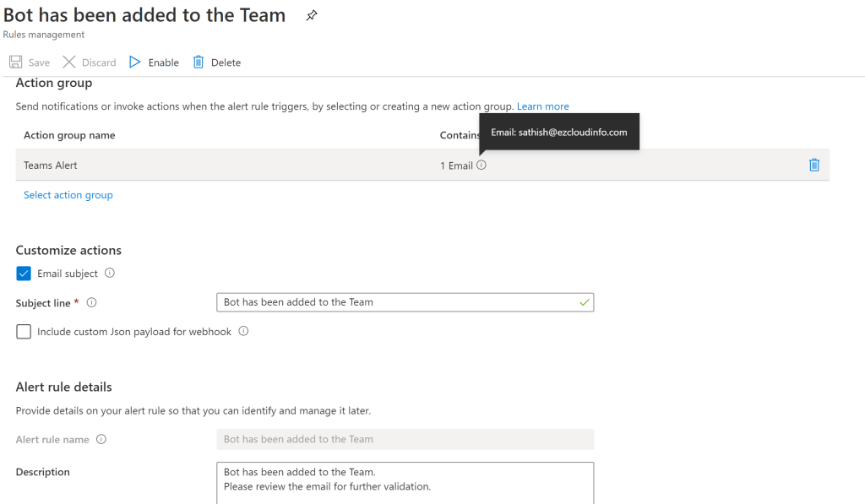Remove the Teams Alert action group
Viewport: 865px width, 504px height.
[x=813, y=165]
